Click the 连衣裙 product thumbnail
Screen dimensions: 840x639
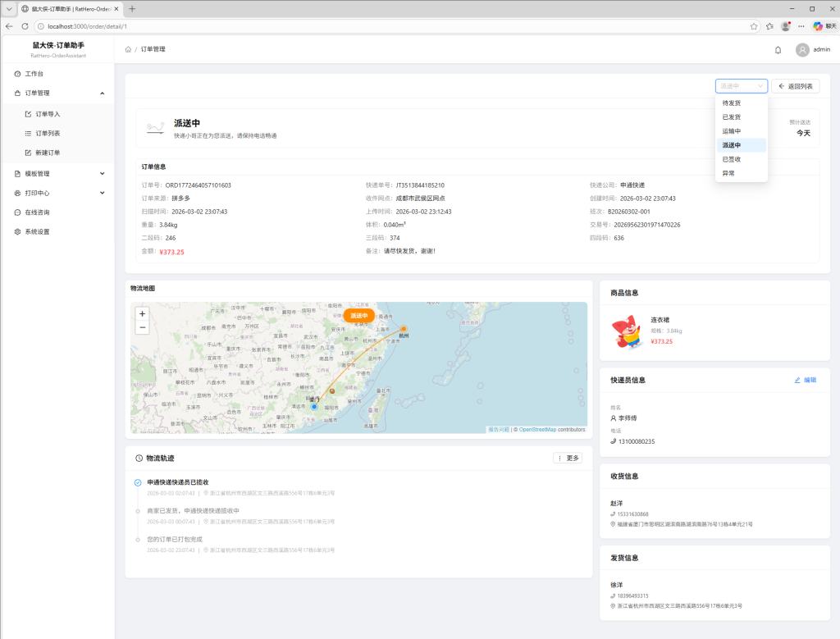tap(628, 332)
